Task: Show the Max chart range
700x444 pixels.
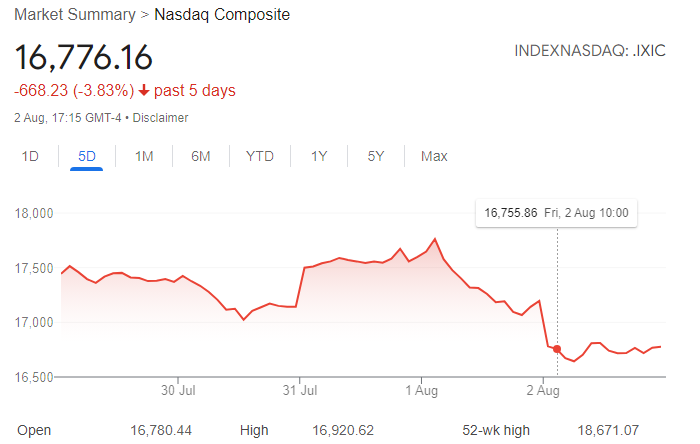Action: tap(434, 156)
